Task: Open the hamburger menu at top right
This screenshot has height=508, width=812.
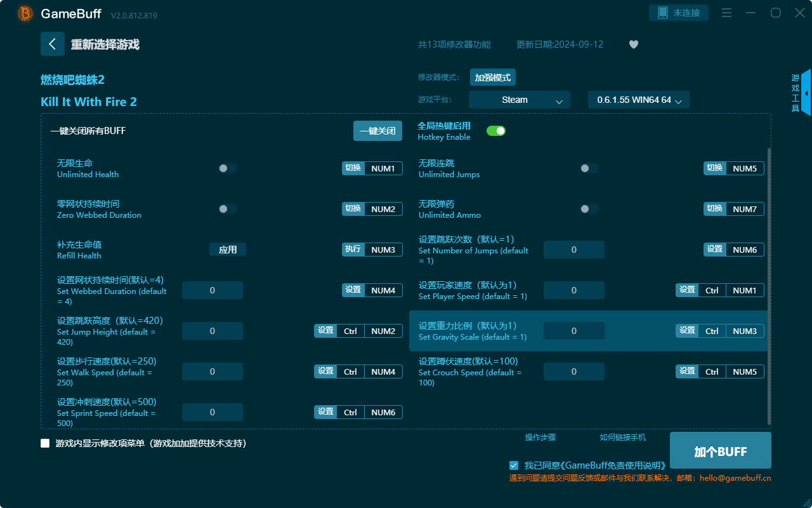Action: coord(726,13)
